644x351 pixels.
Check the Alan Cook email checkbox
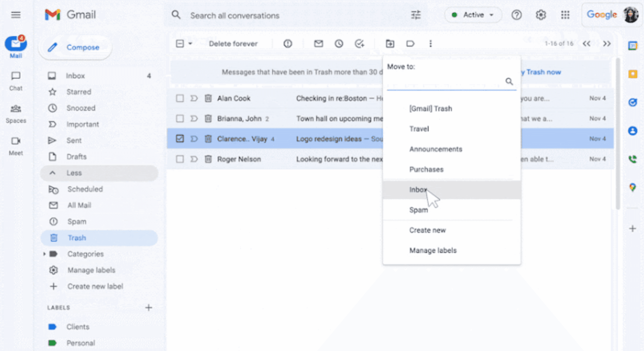[180, 98]
